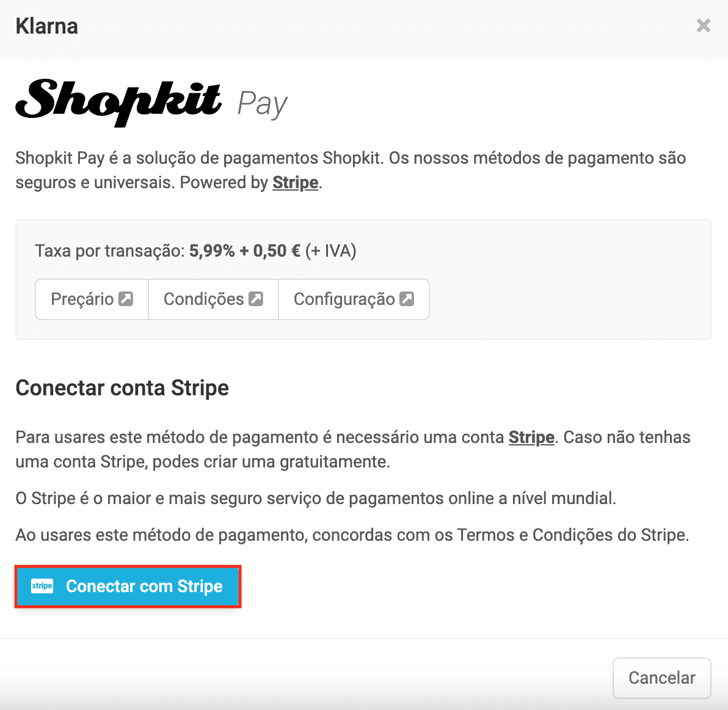Click the Stripe Termos e Condições sentence
728x710 pixels.
pyautogui.click(x=352, y=535)
